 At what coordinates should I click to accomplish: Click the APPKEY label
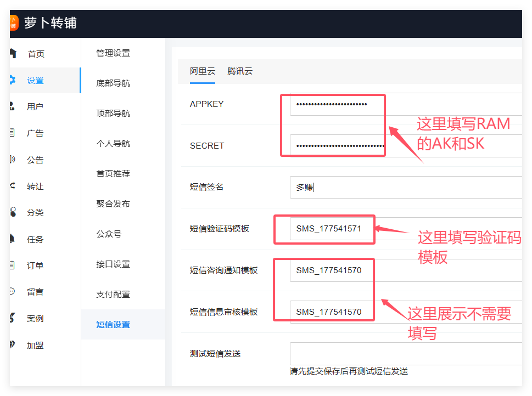[206, 104]
